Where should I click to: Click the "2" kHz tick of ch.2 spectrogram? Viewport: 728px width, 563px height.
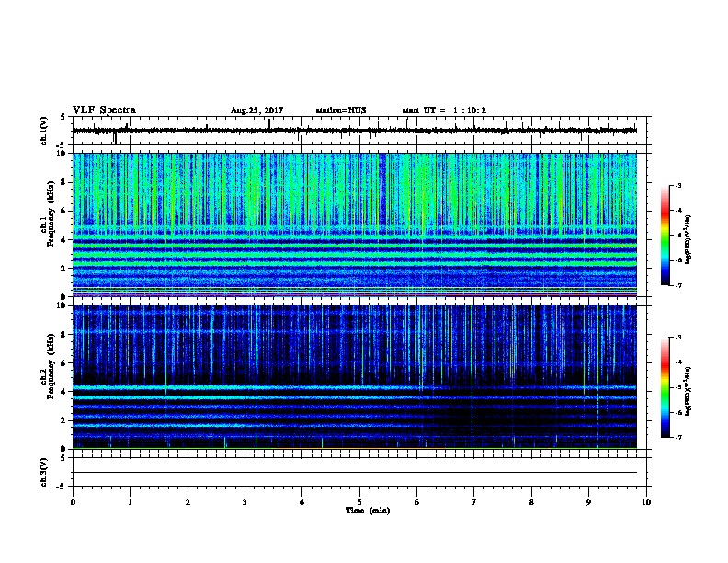pos(64,420)
